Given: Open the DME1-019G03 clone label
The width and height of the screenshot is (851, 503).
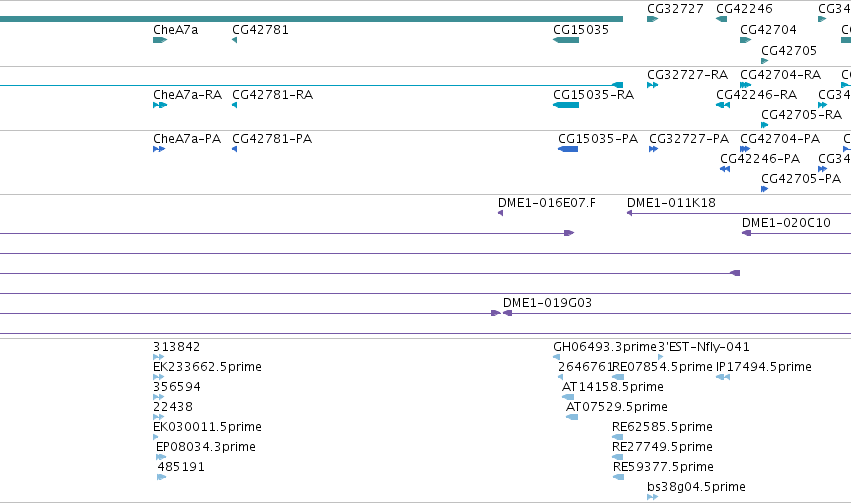Looking at the screenshot, I should (x=547, y=302).
